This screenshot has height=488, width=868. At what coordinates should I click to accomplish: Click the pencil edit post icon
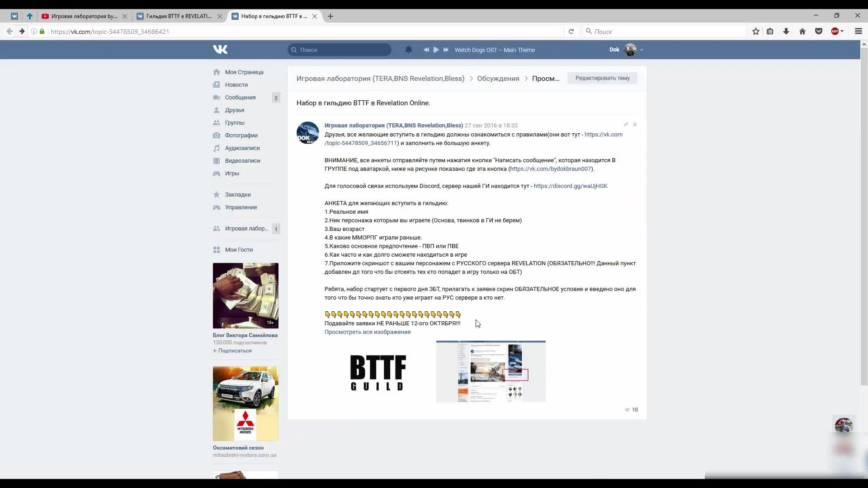pos(626,125)
